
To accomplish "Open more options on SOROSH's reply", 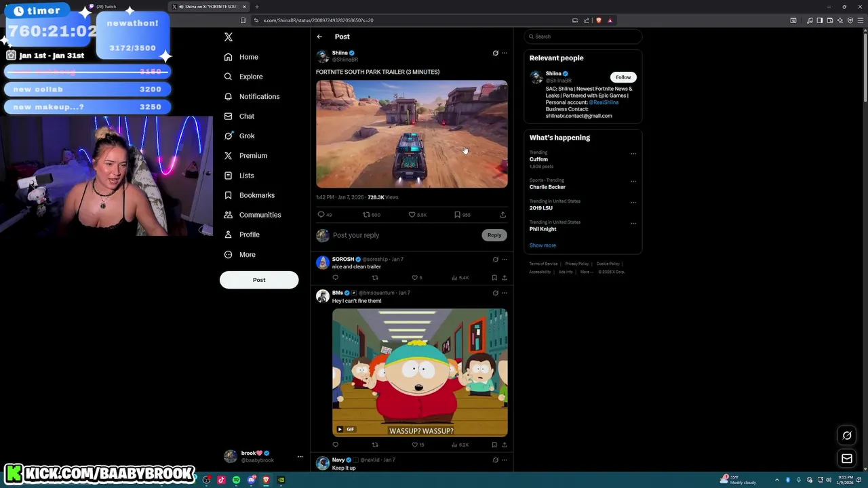I will click(x=504, y=259).
